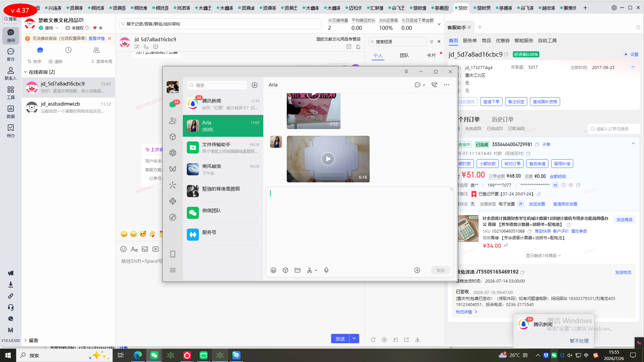This screenshot has height=362, width=644.
Task: Refresh using the icon below quick phrases
Action: point(373,340)
